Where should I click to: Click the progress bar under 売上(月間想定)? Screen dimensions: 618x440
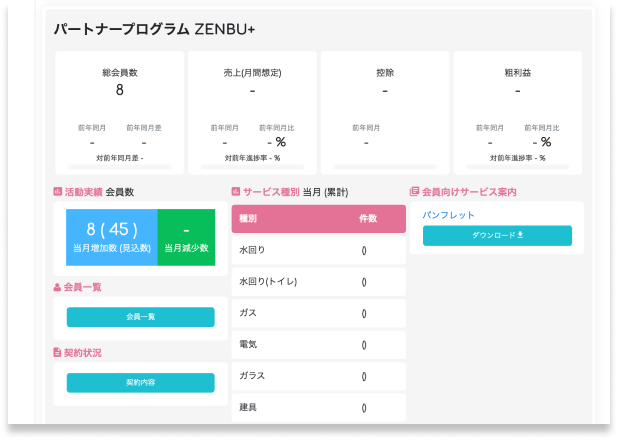[252, 167]
